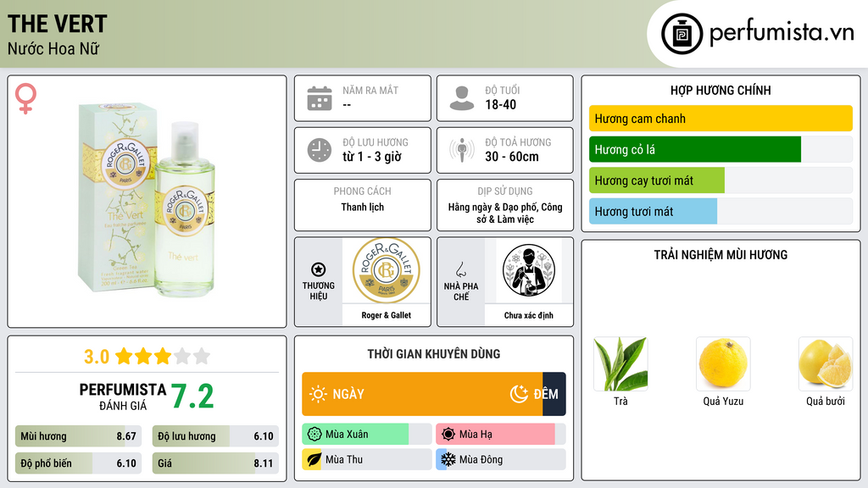Image resolution: width=868 pixels, height=488 pixels.
Task: Click the 30 - 60cm sillage value
Action: (512, 157)
